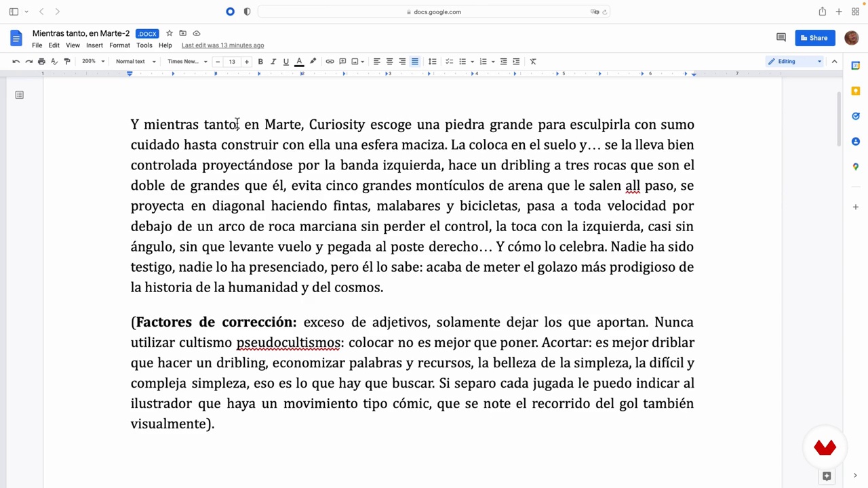
Task: Decrease font size with minus button
Action: (218, 62)
